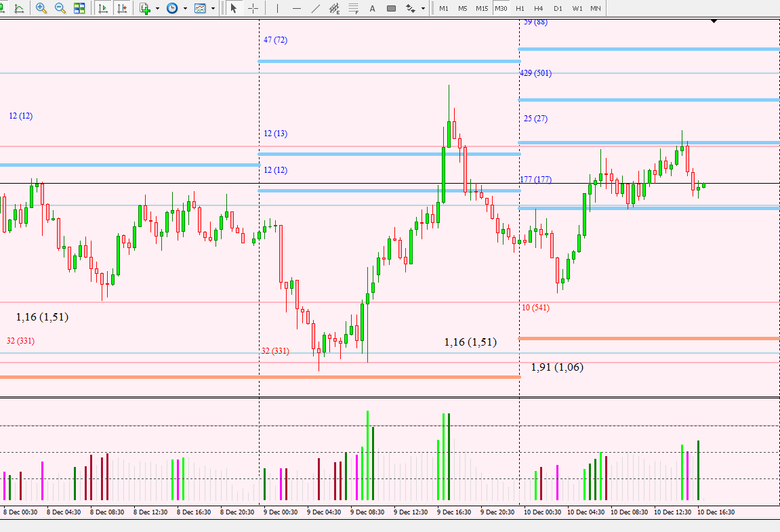Expand the Indicators dropdown arrow

click(x=158, y=8)
